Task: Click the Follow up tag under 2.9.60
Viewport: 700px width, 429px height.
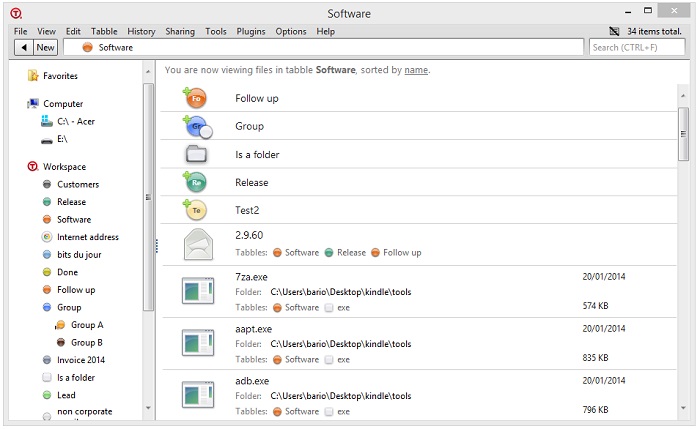Action: (x=396, y=253)
